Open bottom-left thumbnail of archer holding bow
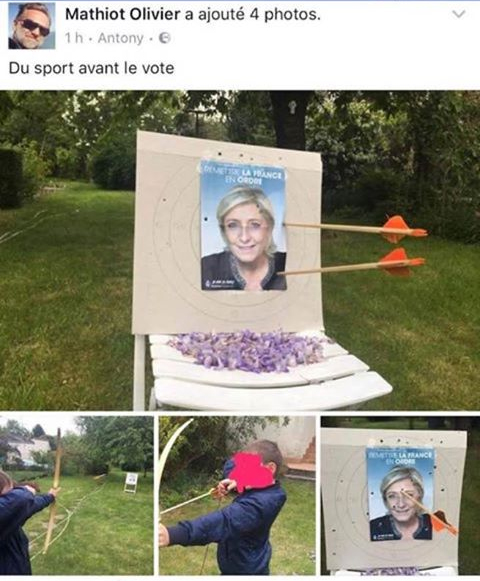The height and width of the screenshot is (581, 480). tap(77, 495)
